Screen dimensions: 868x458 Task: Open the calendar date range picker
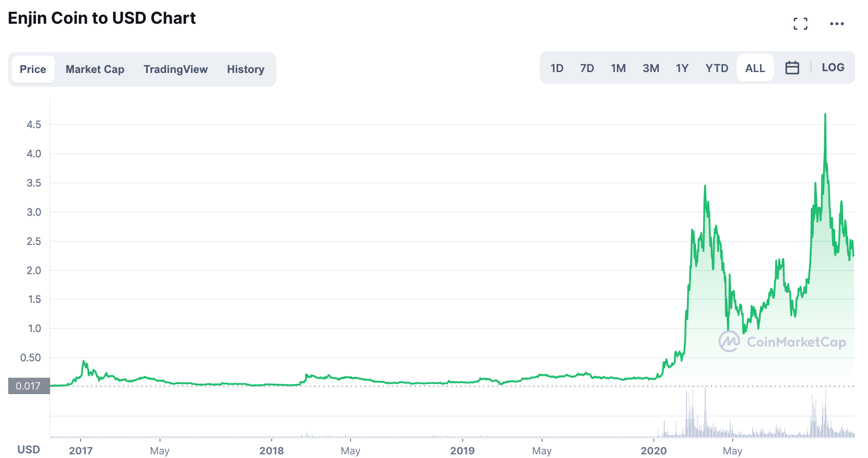click(x=792, y=68)
